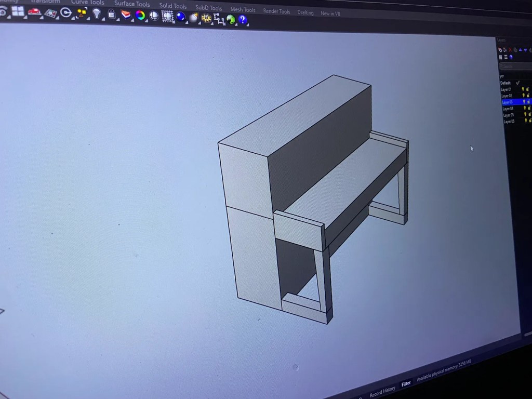The height and width of the screenshot is (399, 532).
Task: Click the light bulb visibility toolbar icon
Action: pos(96,13)
